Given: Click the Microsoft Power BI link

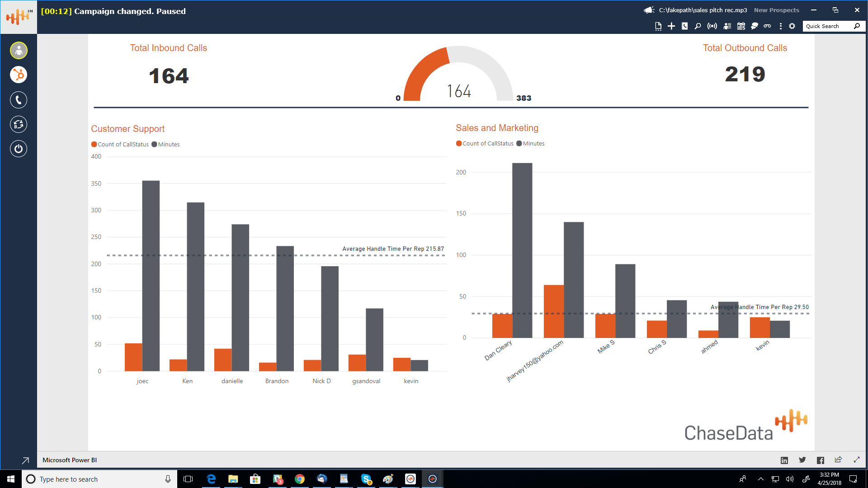Looking at the screenshot, I should coord(70,460).
